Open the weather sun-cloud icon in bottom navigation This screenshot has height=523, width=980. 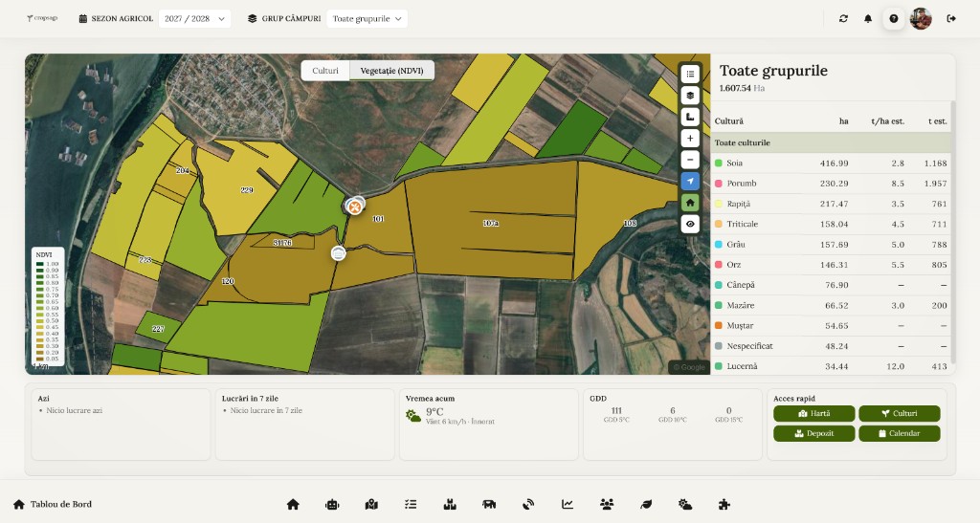pos(685,504)
